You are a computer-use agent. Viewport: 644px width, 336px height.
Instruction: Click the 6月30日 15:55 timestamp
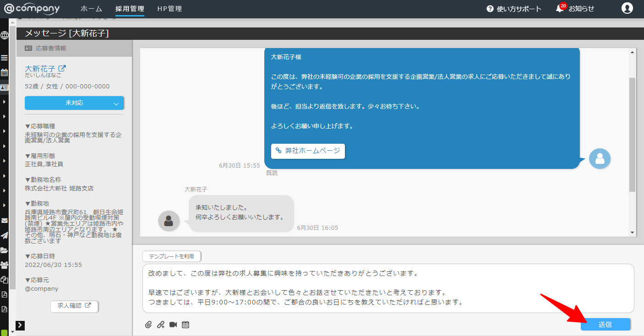pos(239,165)
